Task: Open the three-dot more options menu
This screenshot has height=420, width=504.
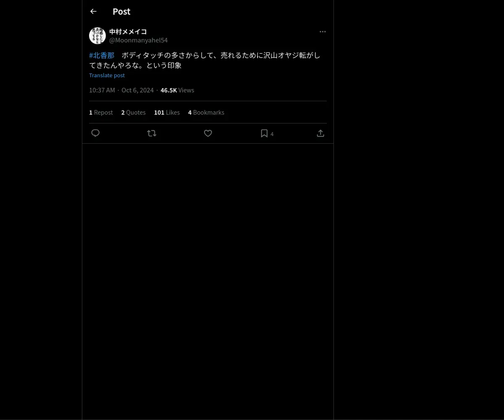Action: [x=323, y=31]
